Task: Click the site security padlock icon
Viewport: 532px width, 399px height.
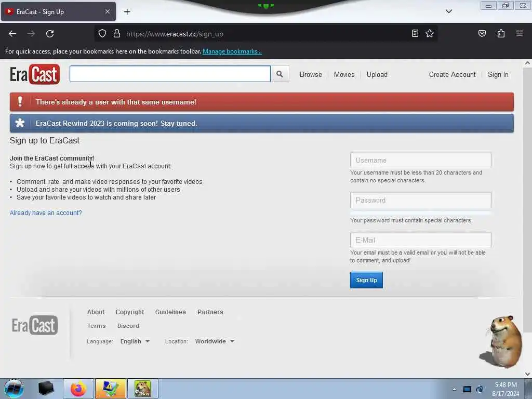Action: pyautogui.click(x=117, y=34)
